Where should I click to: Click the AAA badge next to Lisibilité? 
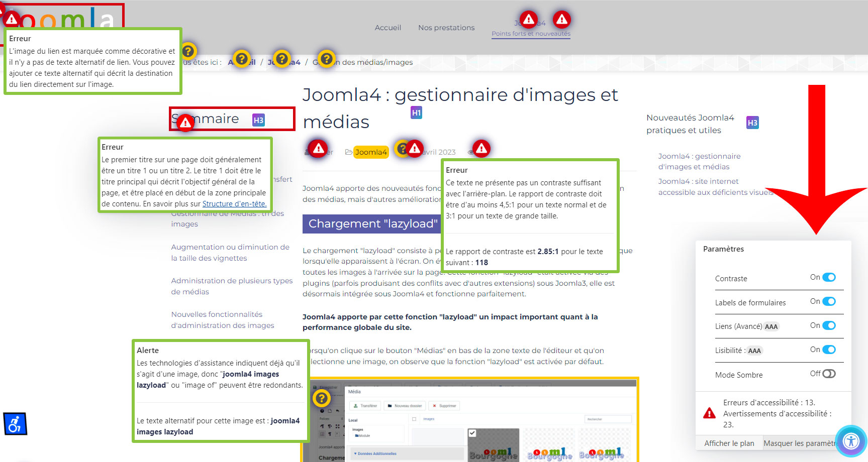(x=754, y=351)
